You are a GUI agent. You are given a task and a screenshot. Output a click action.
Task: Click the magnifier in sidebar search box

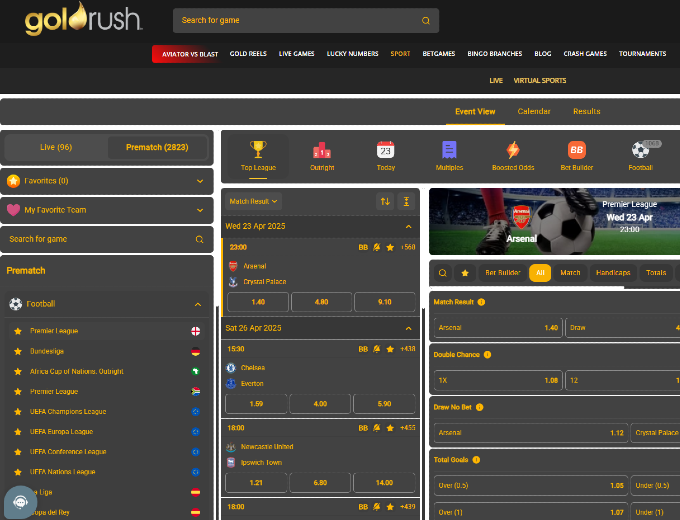(199, 239)
